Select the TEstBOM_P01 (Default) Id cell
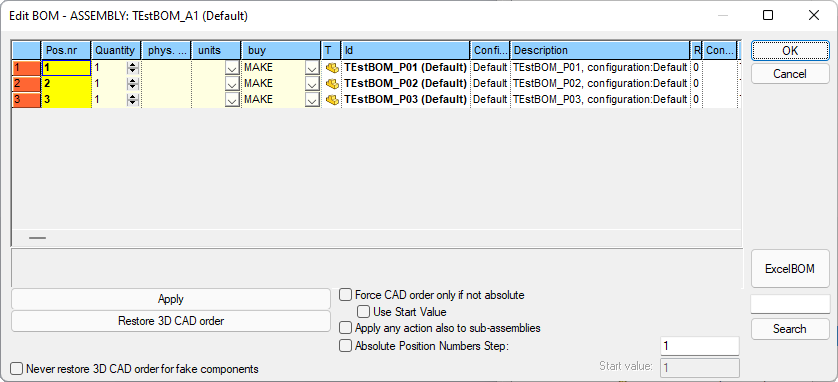This screenshot has height=382, width=838. tap(406, 68)
